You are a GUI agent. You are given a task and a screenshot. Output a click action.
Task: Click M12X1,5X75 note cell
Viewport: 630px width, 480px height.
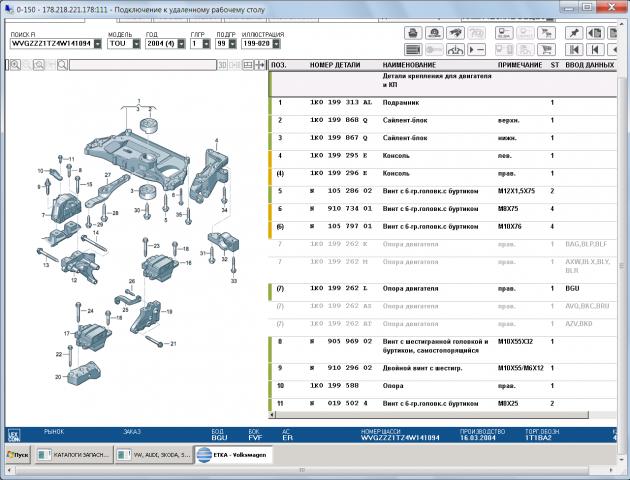coord(516,191)
